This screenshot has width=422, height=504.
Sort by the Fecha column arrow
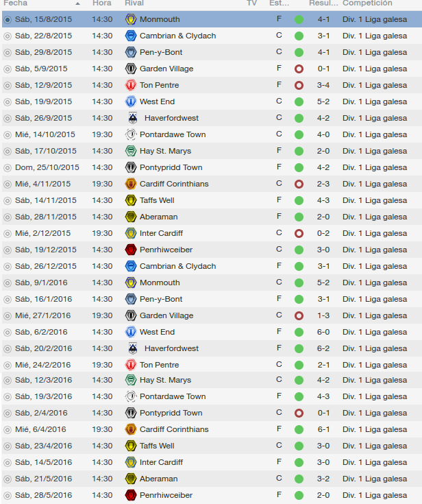pos(77,3)
